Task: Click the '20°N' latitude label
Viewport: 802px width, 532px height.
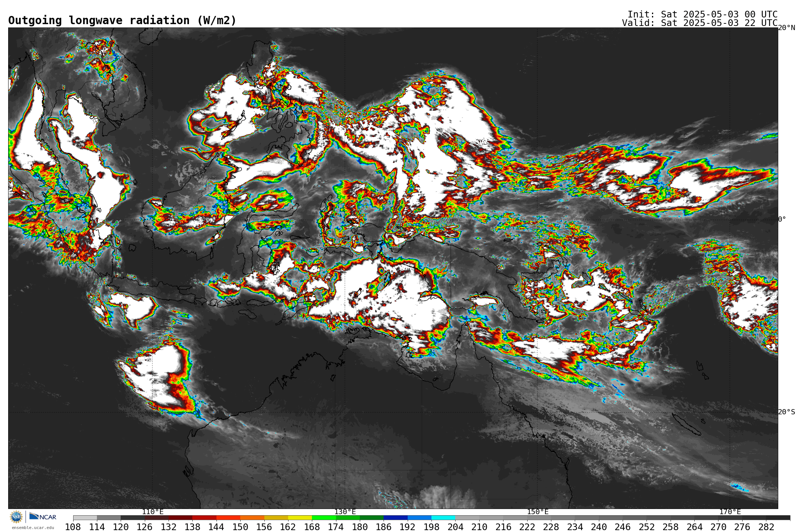Action: point(787,28)
